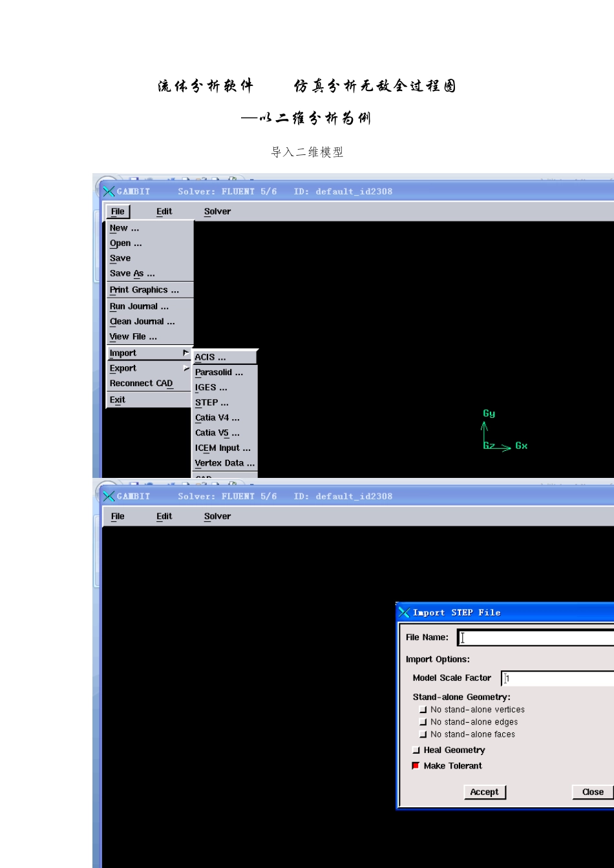Viewport: 614px width, 868px height.
Task: Choose Reconnect CAD menu entry
Action: click(x=141, y=384)
